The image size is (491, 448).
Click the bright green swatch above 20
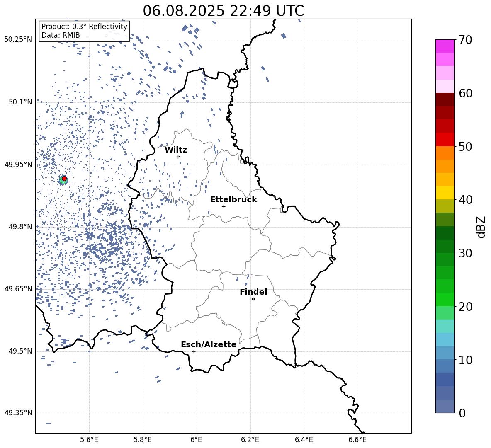click(445, 299)
